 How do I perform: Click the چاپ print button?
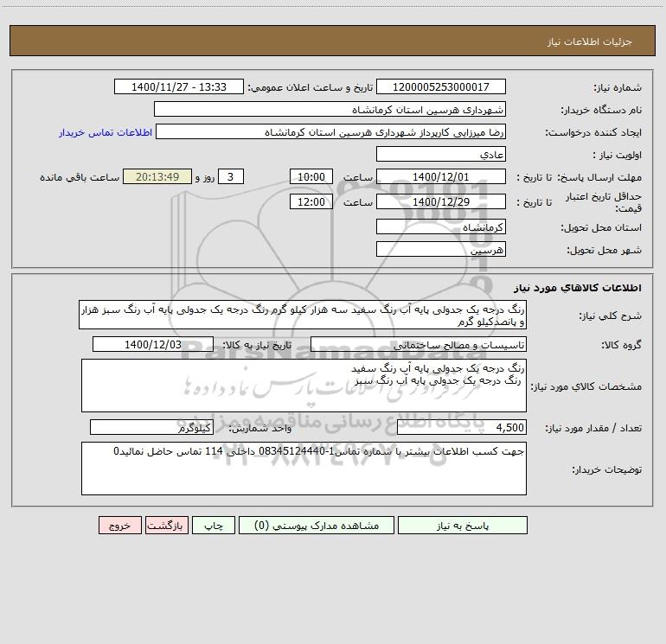pos(214,525)
